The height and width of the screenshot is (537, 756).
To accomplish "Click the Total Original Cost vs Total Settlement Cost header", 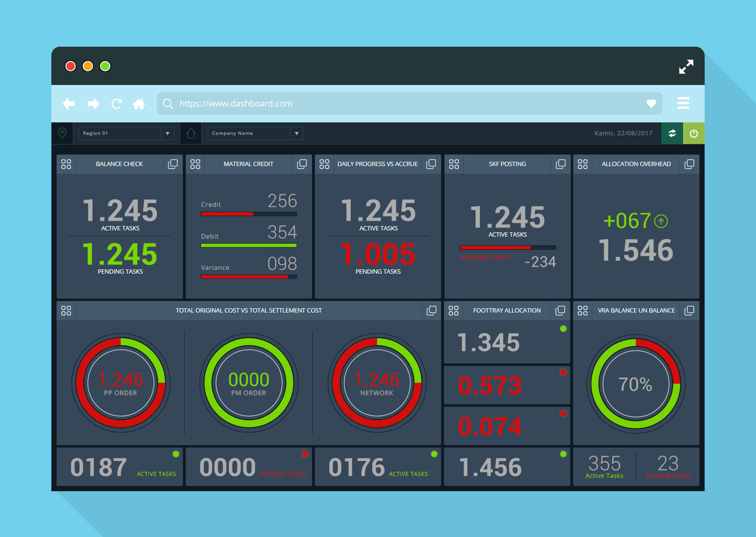I will (x=248, y=310).
